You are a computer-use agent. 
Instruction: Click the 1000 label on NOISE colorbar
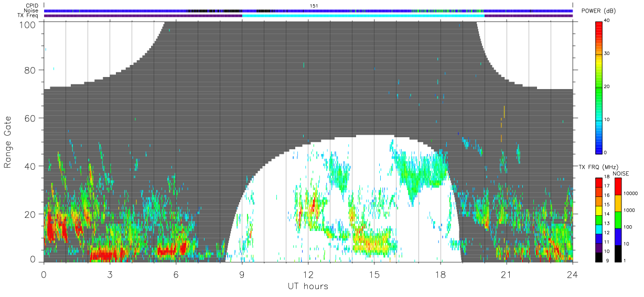pos(629,211)
